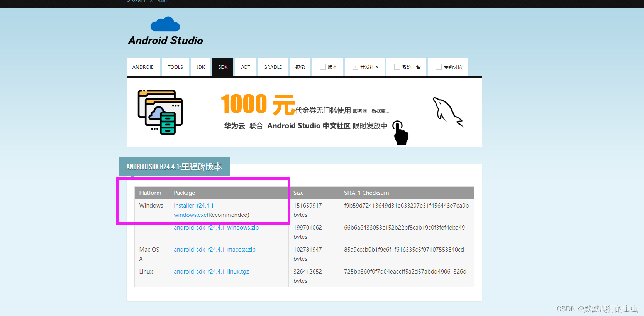644x316 pixels.
Task: Go to the ADT tab
Action: coord(246,67)
